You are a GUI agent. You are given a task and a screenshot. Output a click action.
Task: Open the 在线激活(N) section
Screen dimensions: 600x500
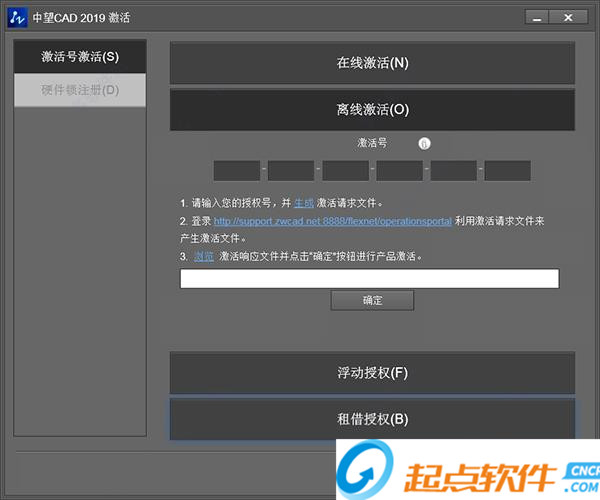pyautogui.click(x=372, y=63)
